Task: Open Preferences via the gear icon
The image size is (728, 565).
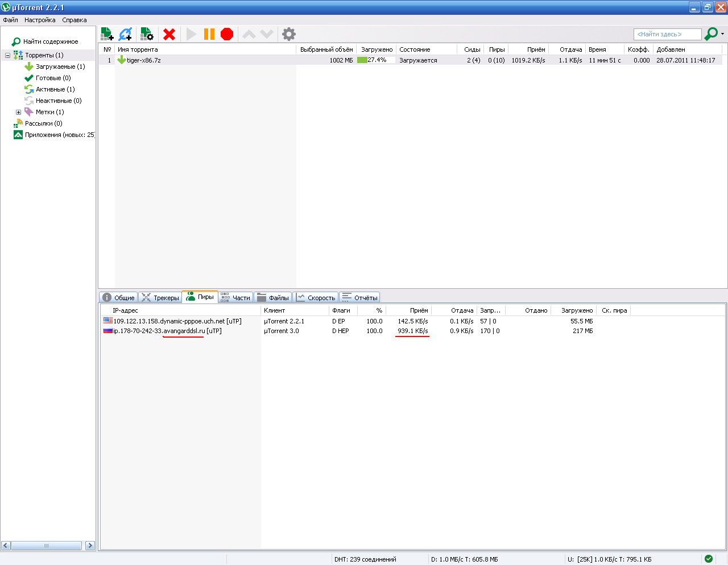Action: click(289, 34)
